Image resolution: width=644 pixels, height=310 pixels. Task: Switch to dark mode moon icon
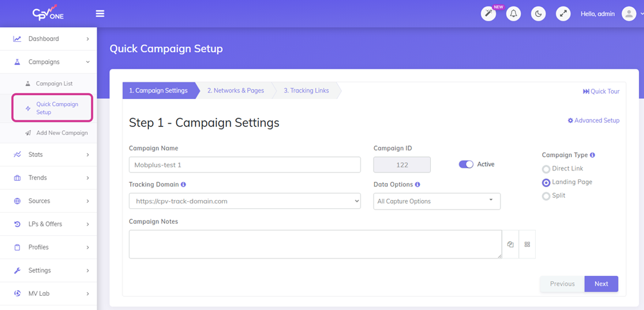pos(538,14)
